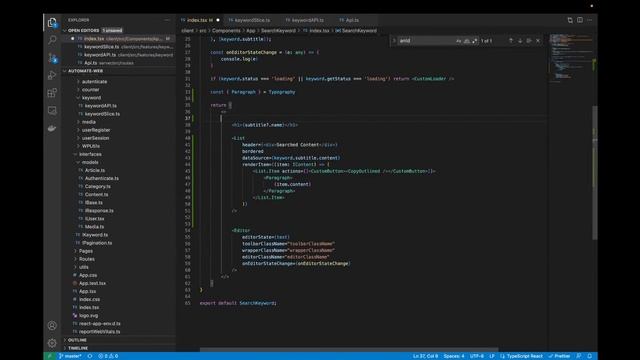Click synchronize changes icon in status bar
640x360 pixels.
(90, 356)
